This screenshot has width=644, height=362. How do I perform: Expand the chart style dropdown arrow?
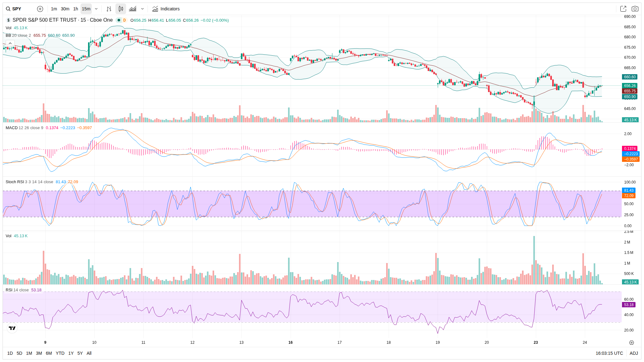142,9
